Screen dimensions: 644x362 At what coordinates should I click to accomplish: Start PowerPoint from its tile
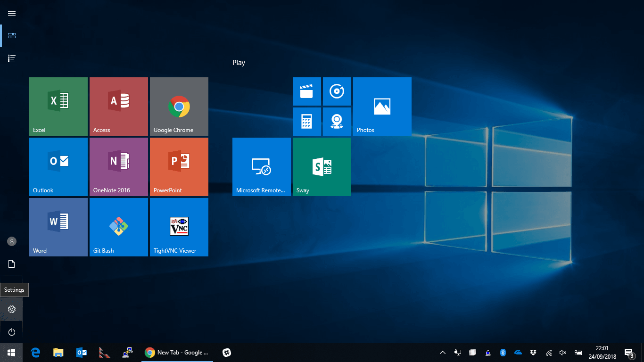[x=179, y=167]
